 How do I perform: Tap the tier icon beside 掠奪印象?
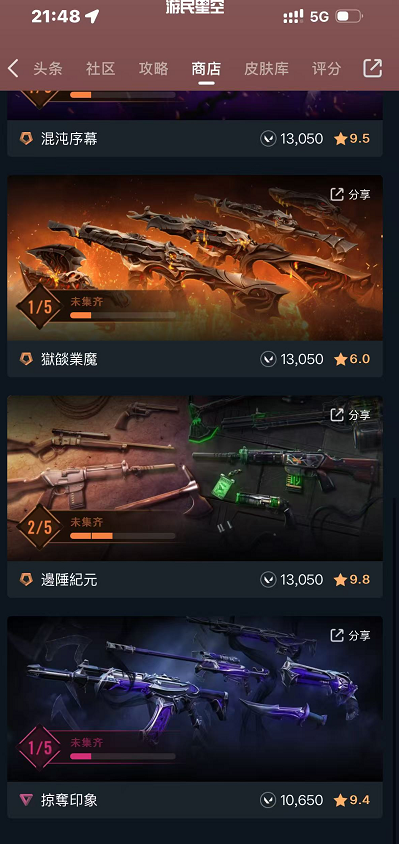coord(26,800)
